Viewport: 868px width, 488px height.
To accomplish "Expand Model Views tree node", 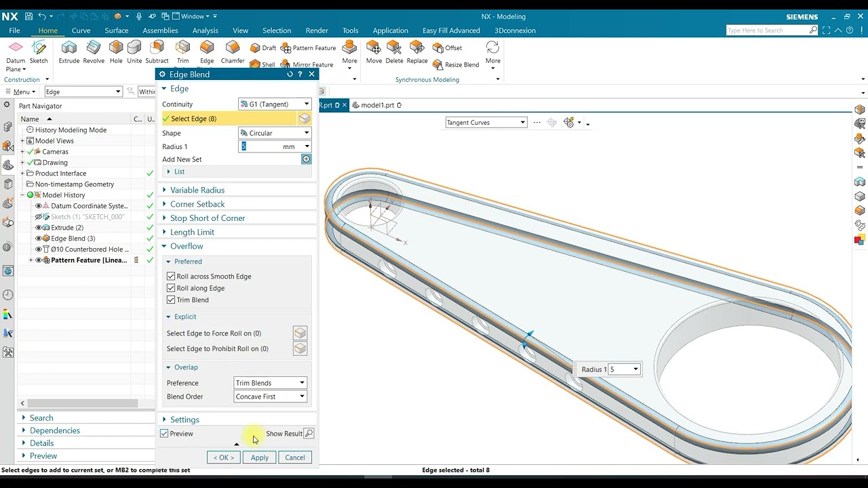I will click(22, 141).
